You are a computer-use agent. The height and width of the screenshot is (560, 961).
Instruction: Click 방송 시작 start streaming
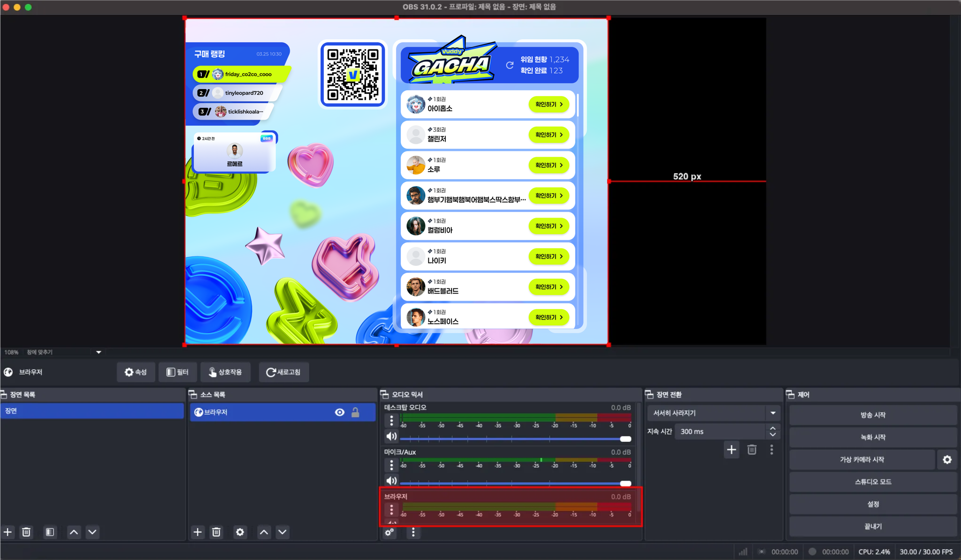(873, 415)
